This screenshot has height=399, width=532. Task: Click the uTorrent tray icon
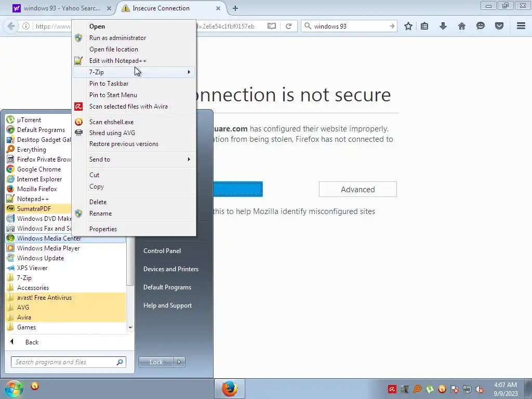pos(430,389)
